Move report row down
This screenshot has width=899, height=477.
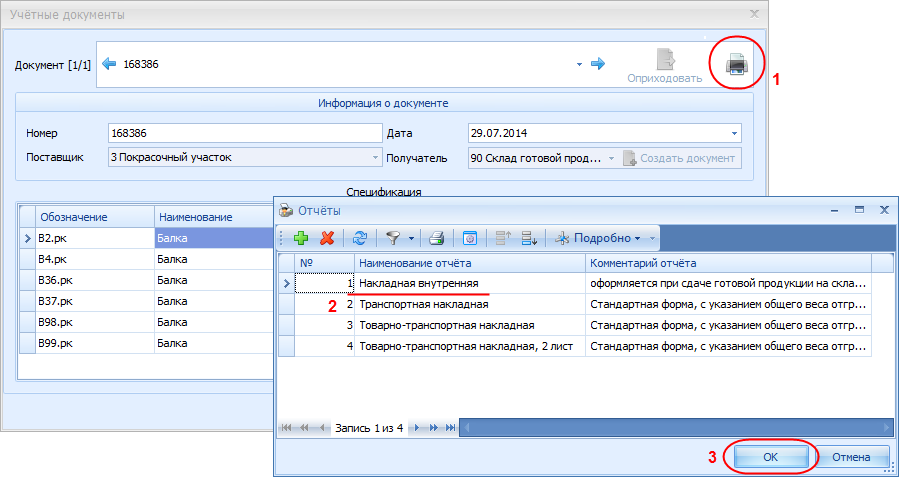pos(529,238)
